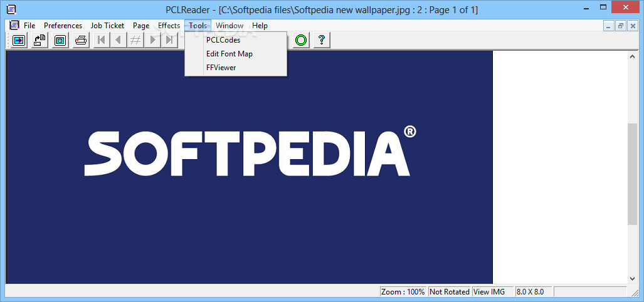Click the 'View IMG' status field
Image resolution: width=644 pixels, height=302 pixels.
click(x=494, y=292)
